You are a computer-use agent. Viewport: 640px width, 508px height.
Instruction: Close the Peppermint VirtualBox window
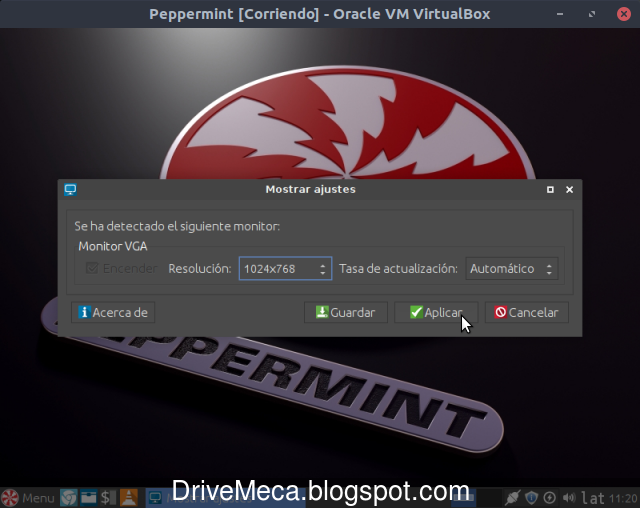tap(624, 14)
